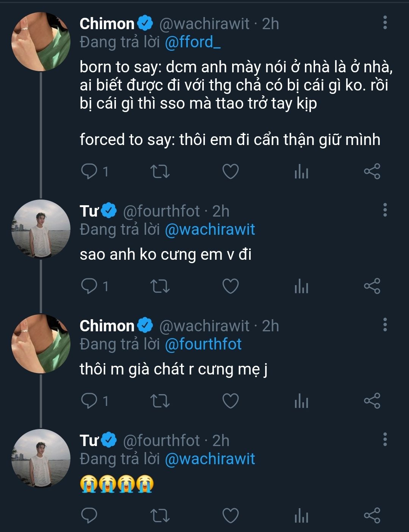Share Chimon's "born to say" tweet
This screenshot has height=532, width=409.
click(372, 172)
